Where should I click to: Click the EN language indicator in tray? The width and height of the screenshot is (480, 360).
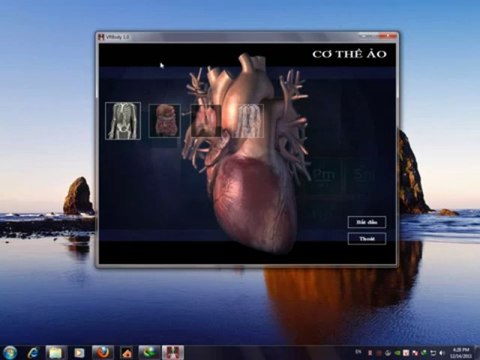coord(358,352)
